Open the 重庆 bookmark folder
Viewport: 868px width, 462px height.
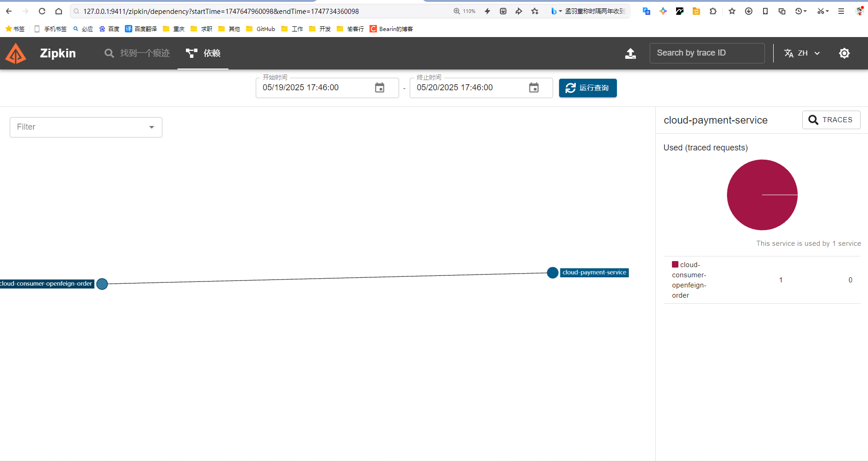click(174, 29)
